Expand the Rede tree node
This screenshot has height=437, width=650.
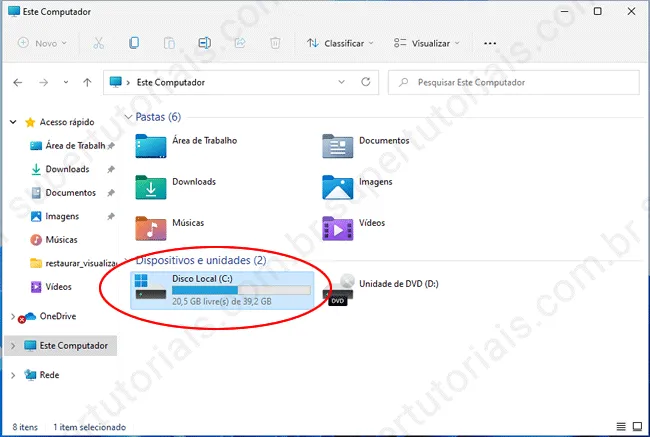coord(12,375)
